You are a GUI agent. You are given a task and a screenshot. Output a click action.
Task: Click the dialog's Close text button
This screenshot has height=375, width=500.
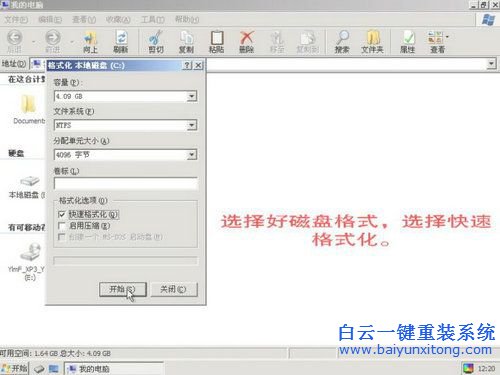[x=174, y=289]
